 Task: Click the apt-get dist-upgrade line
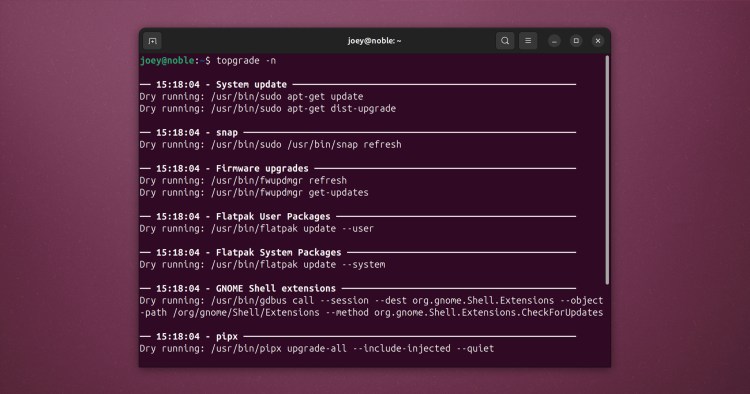268,109
